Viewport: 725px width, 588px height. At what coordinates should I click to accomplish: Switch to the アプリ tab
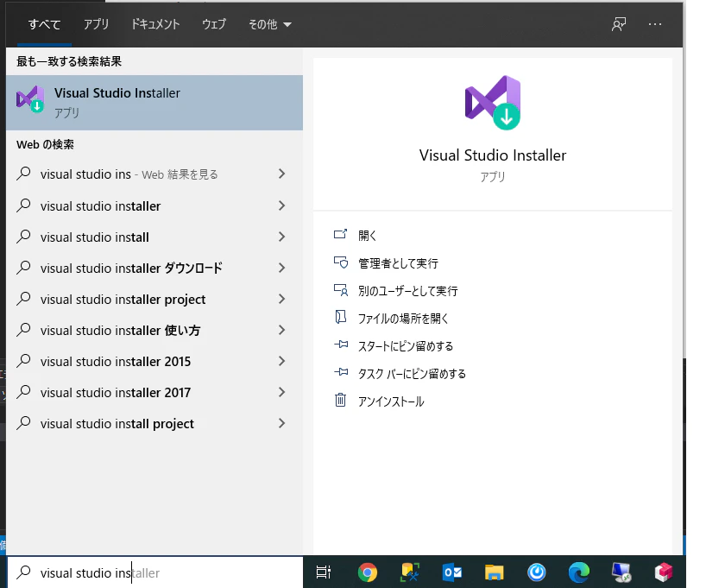coord(96,24)
